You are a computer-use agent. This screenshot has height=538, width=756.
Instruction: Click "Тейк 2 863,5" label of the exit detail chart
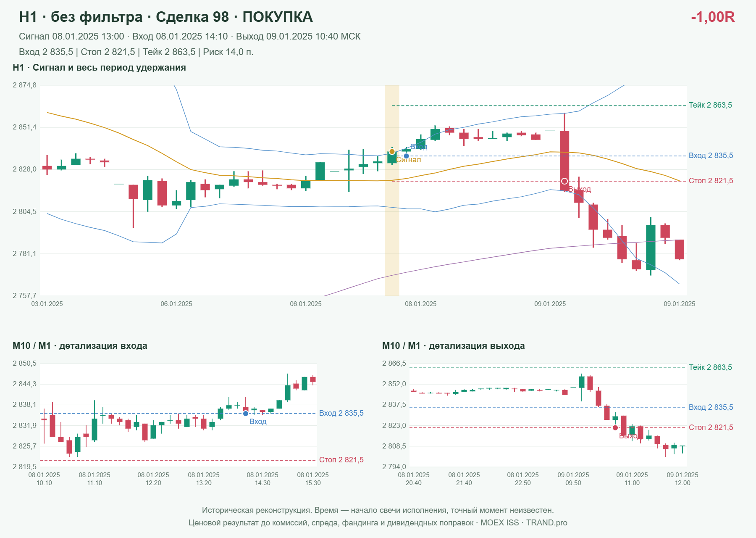710,367
